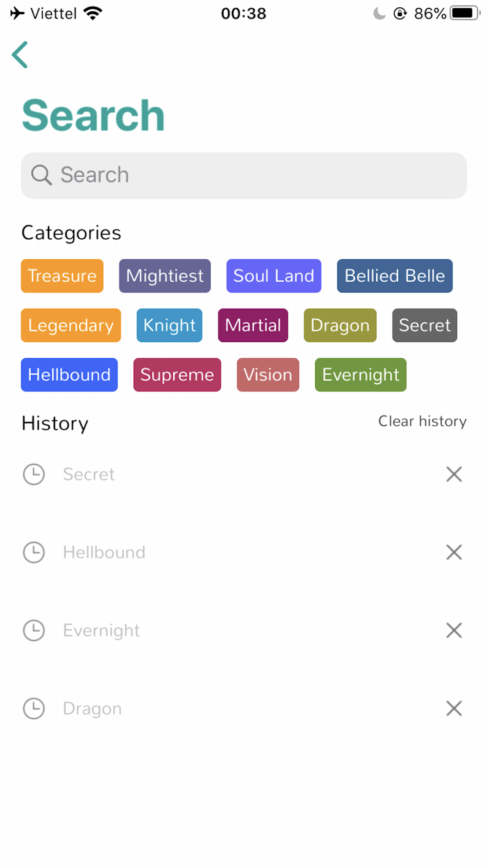Tap the magnifying glass search icon
Image resolution: width=488 pixels, height=868 pixels.
click(41, 175)
